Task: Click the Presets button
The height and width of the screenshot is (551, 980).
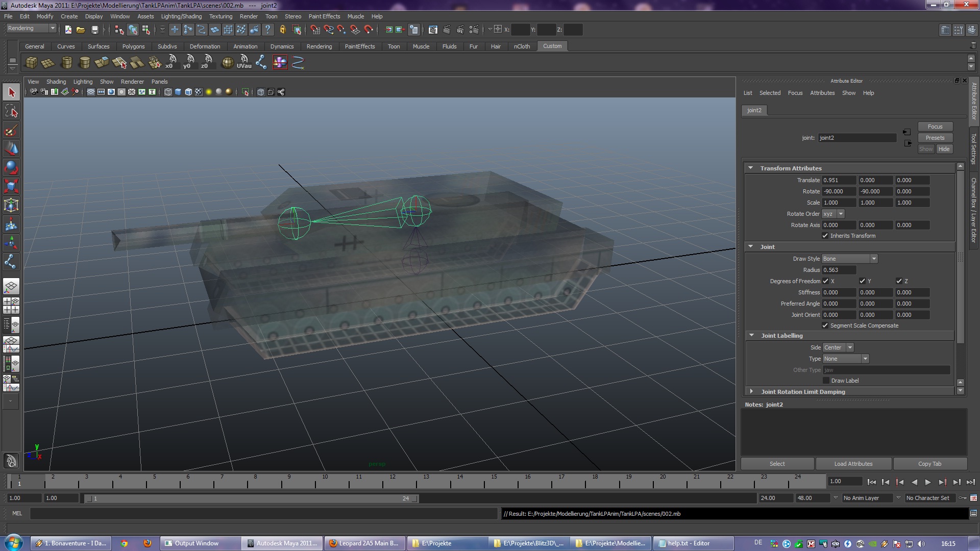Action: (935, 138)
